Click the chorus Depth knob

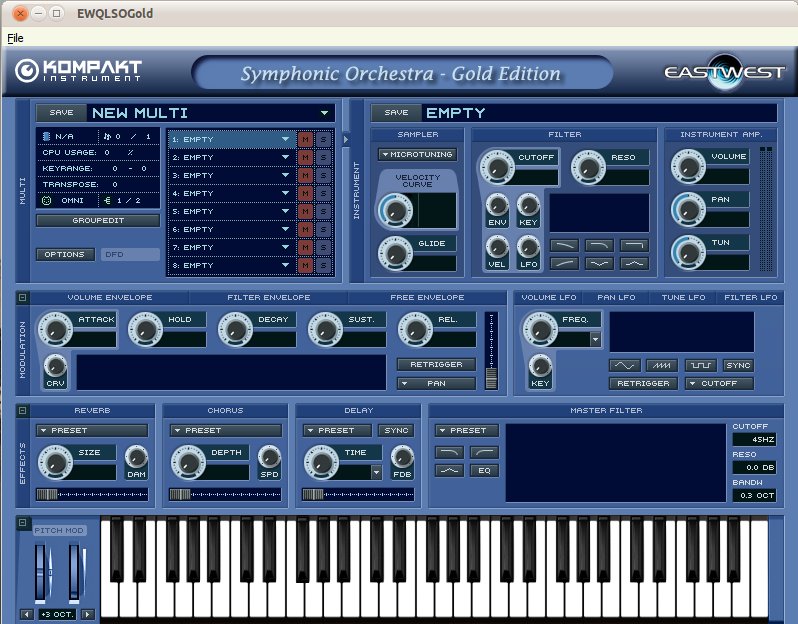click(188, 462)
